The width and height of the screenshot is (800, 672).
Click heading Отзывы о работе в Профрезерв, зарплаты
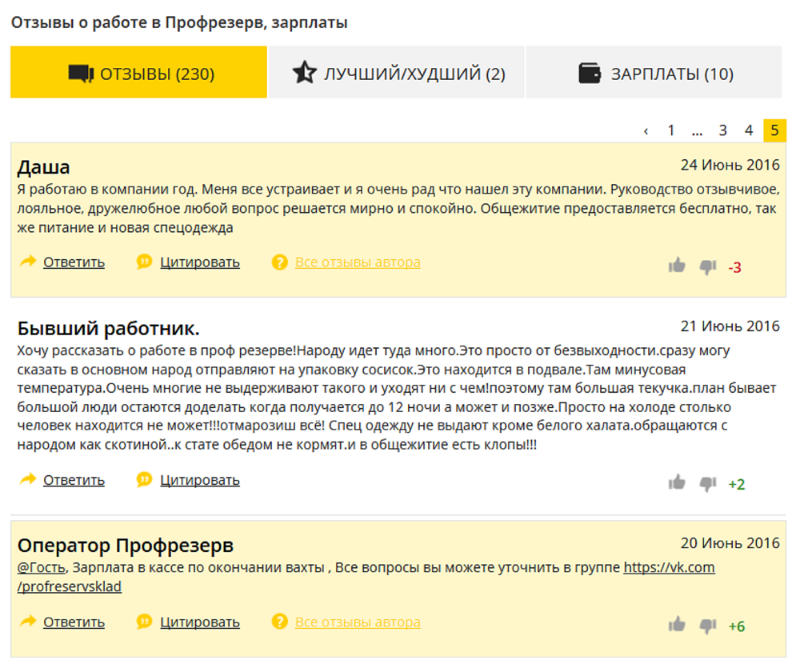click(179, 22)
